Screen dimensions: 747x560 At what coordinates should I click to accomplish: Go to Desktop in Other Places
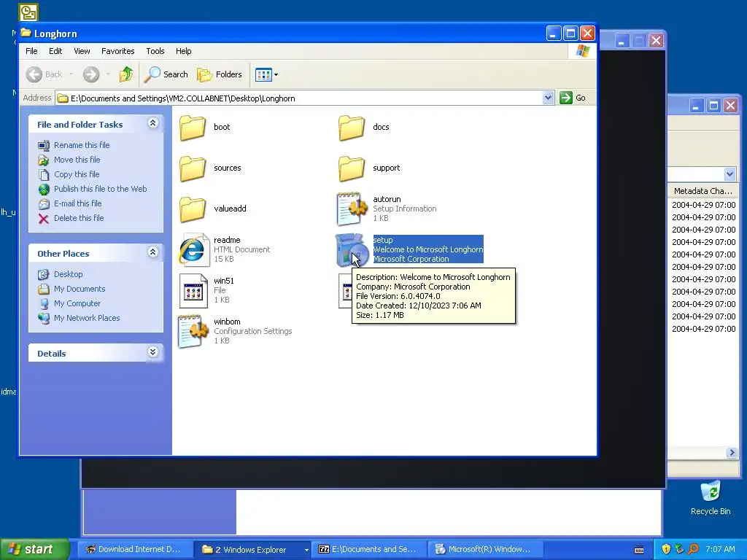click(68, 274)
